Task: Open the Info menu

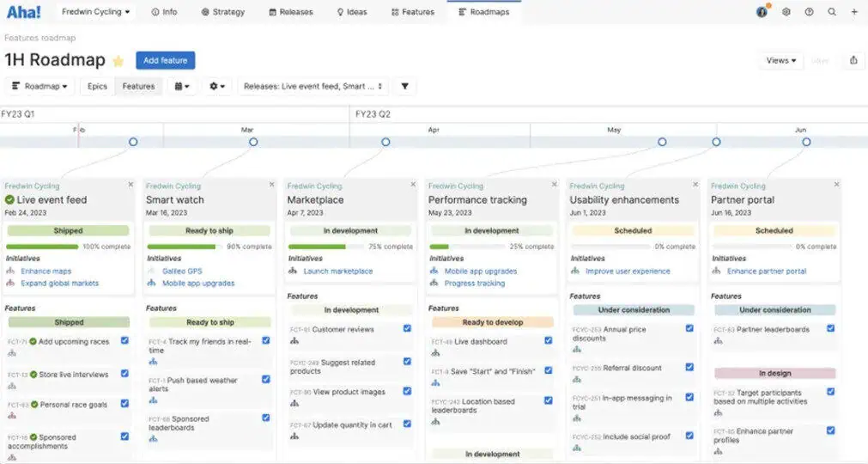Action: coord(164,12)
